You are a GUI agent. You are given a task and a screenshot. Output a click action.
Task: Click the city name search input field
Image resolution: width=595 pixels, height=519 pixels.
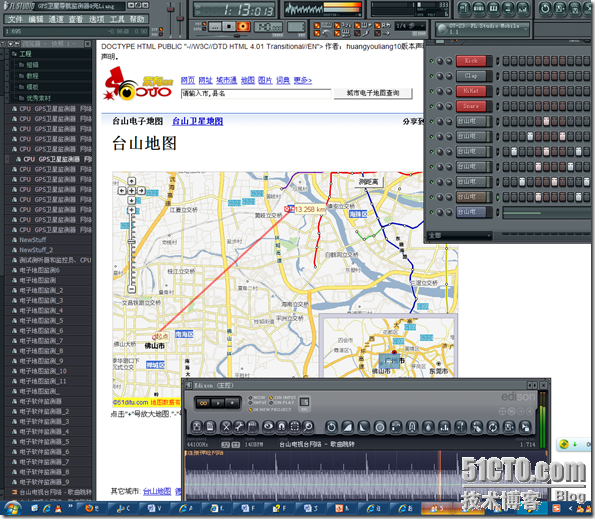256,93
